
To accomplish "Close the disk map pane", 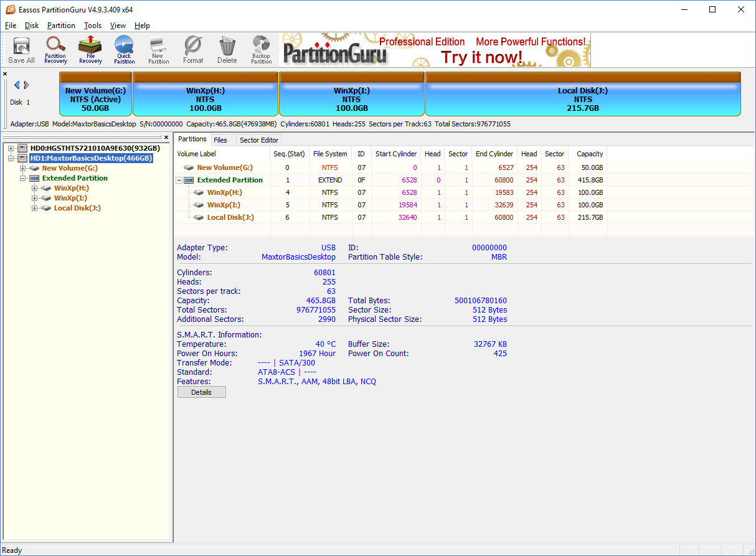I will 5,74.
